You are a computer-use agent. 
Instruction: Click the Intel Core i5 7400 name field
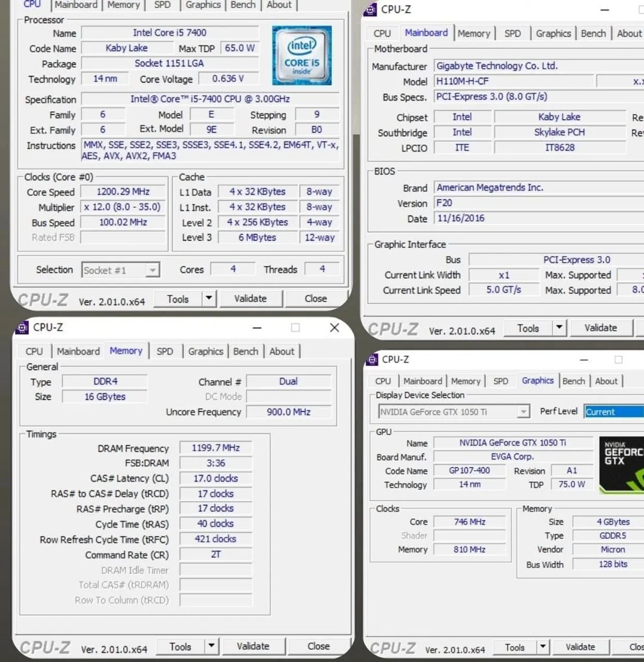pos(170,33)
